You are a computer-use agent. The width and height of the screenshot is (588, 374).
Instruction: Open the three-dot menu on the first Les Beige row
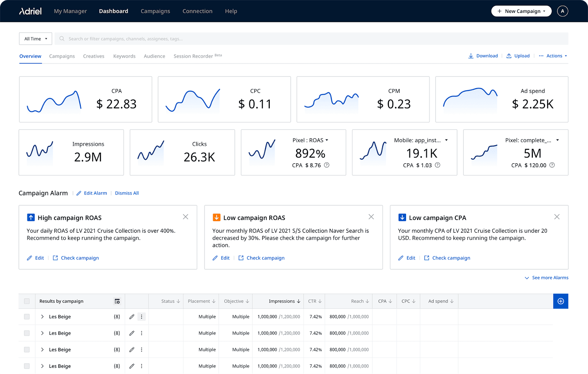click(x=141, y=316)
